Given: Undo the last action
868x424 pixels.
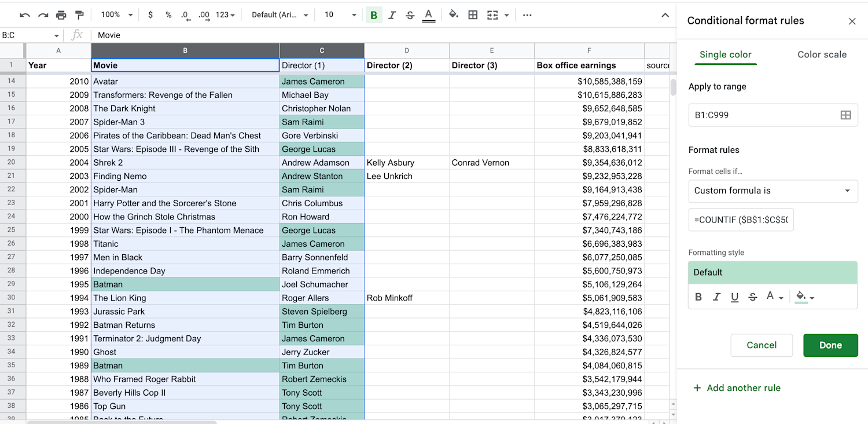Looking at the screenshot, I should 25,15.
